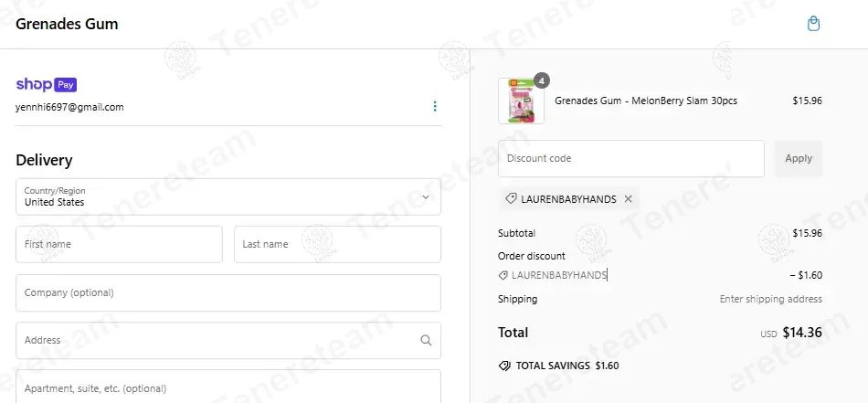Viewport: 868px width, 403px height.
Task: Open the three-dot account options menu
Action: point(435,106)
